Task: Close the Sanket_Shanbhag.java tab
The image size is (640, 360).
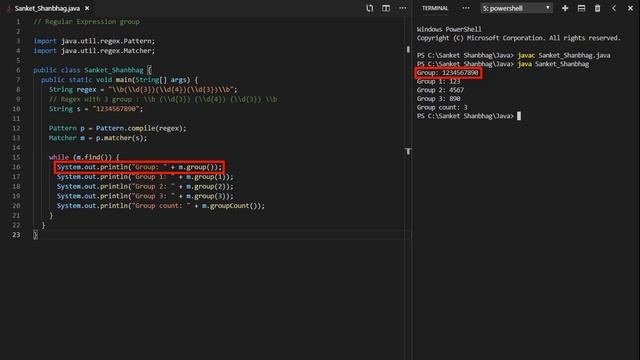Action: [87, 8]
